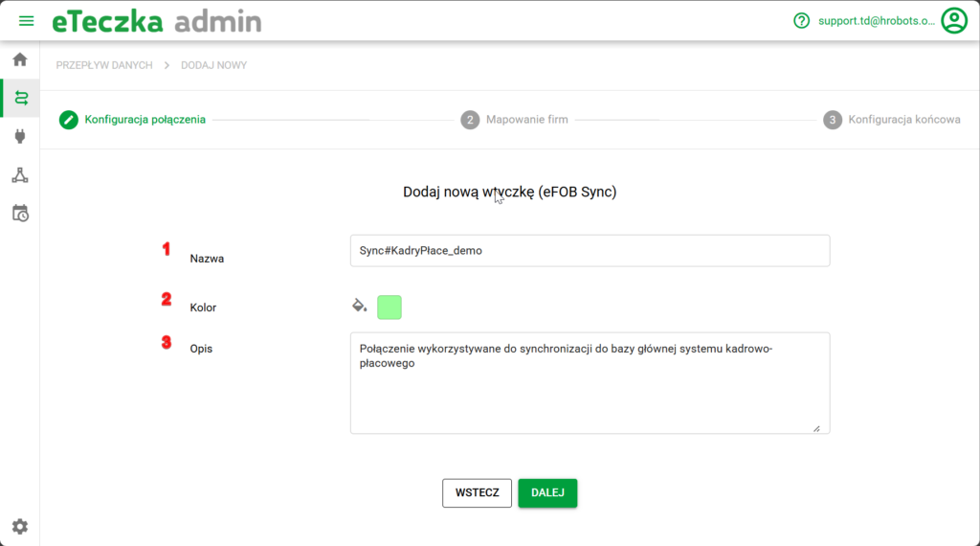Screen dimensions: 980x546
Task: Click the PRZEPŁYW DANYCH breadcrumb link
Action: pyautogui.click(x=103, y=65)
